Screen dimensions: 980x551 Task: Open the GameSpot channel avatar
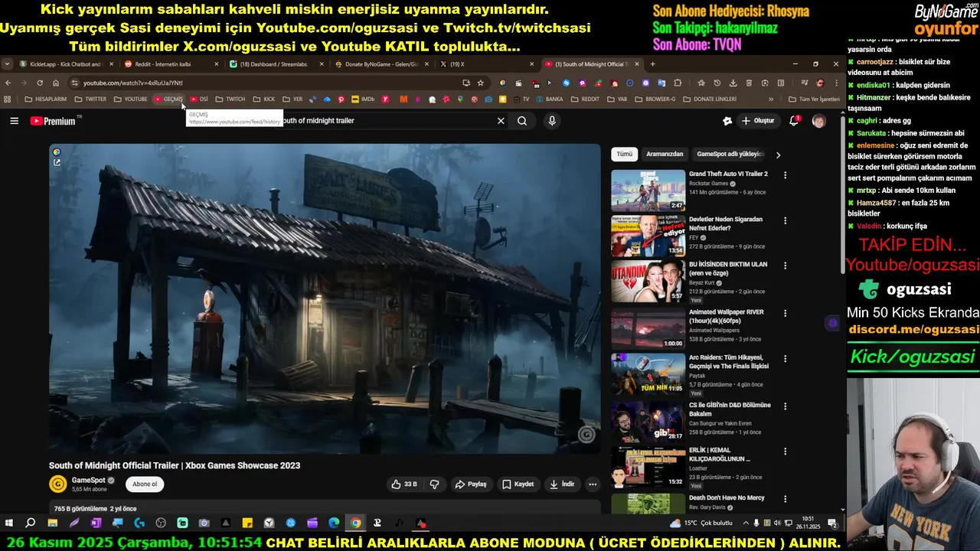57,484
